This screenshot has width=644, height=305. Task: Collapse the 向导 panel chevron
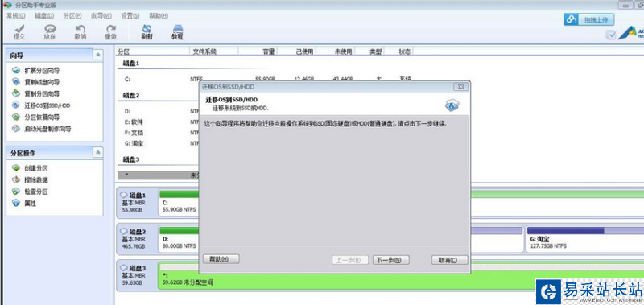click(x=97, y=55)
